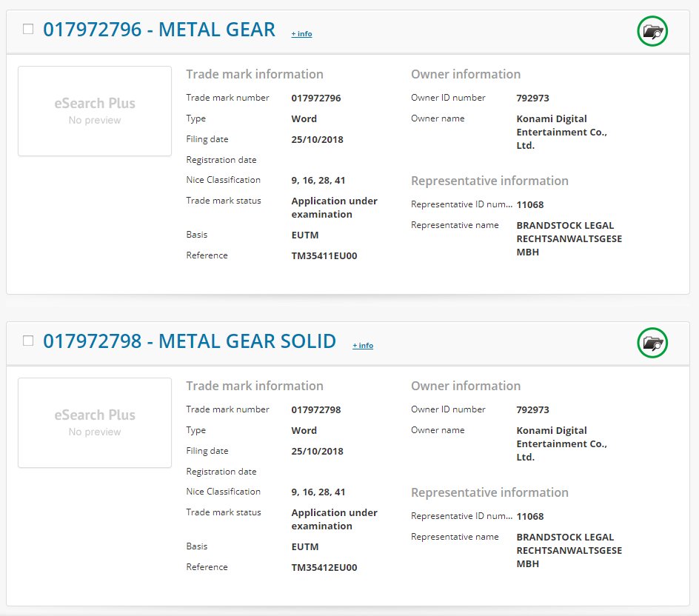Click reference TM35412EU00
The image size is (699, 616).
(x=324, y=567)
